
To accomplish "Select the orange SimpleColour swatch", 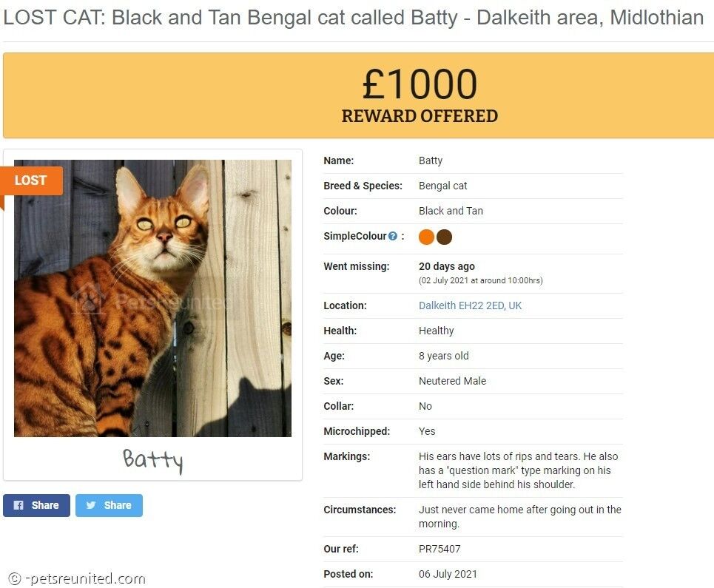I will point(426,237).
